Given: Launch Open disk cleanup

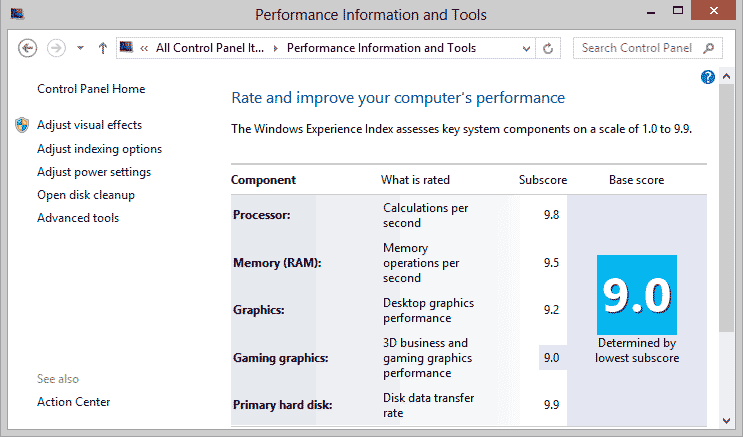Looking at the screenshot, I should [86, 195].
